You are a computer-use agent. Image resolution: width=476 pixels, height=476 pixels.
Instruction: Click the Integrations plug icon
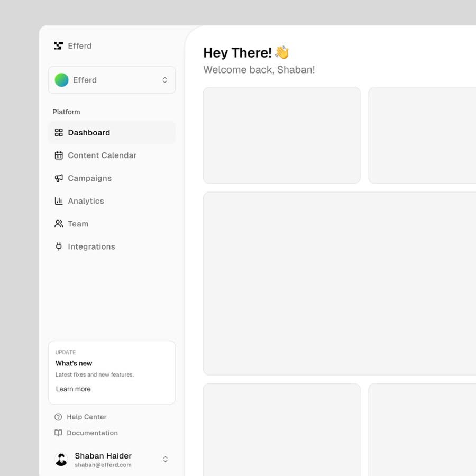point(59,246)
